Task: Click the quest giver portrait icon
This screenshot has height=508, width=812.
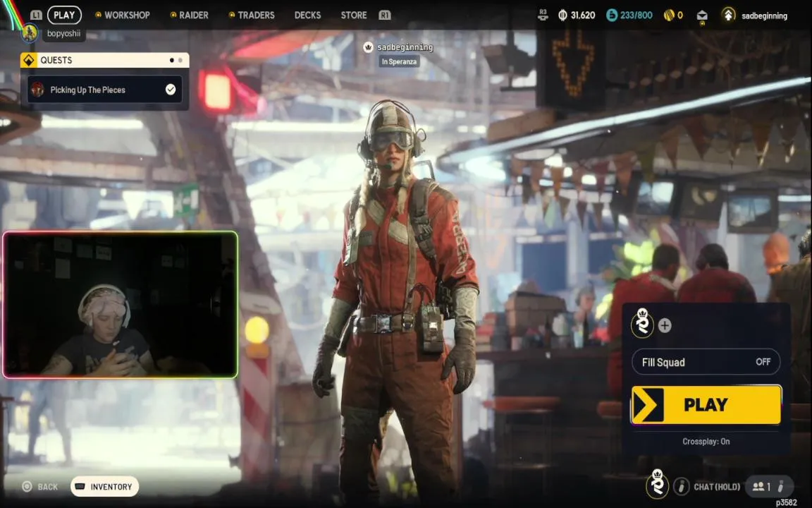Action: click(x=37, y=90)
